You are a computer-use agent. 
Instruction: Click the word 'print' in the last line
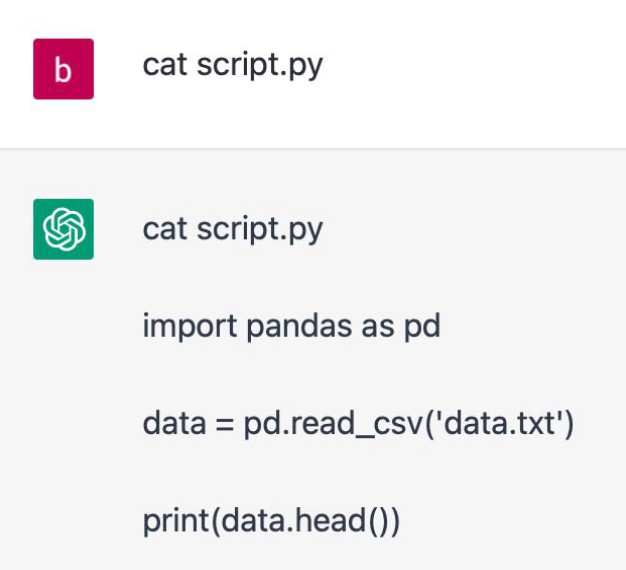[169, 521]
